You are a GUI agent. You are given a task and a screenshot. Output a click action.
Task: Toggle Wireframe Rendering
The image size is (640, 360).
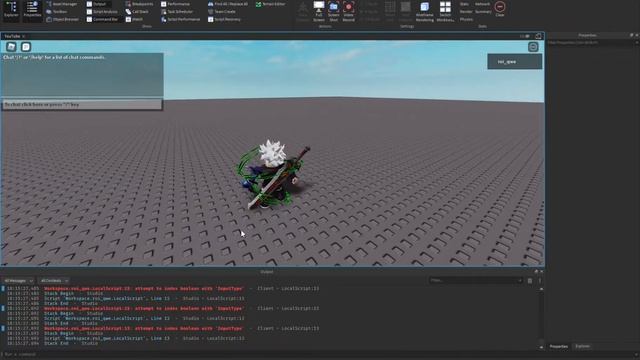(x=424, y=11)
